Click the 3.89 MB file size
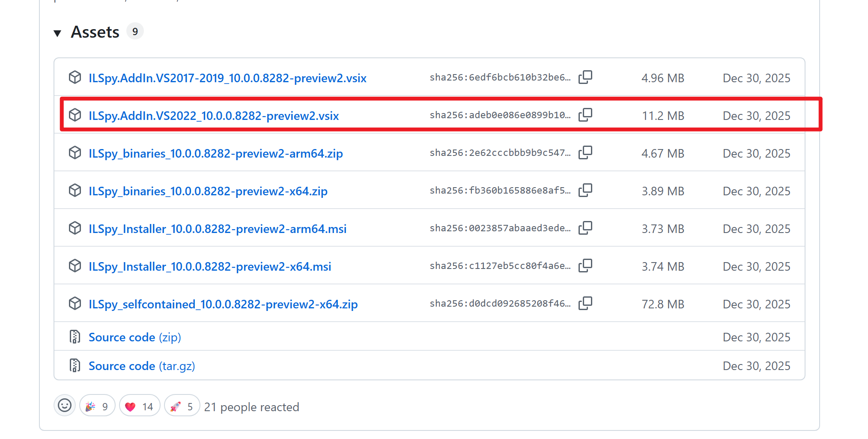The height and width of the screenshot is (439, 868). (663, 191)
